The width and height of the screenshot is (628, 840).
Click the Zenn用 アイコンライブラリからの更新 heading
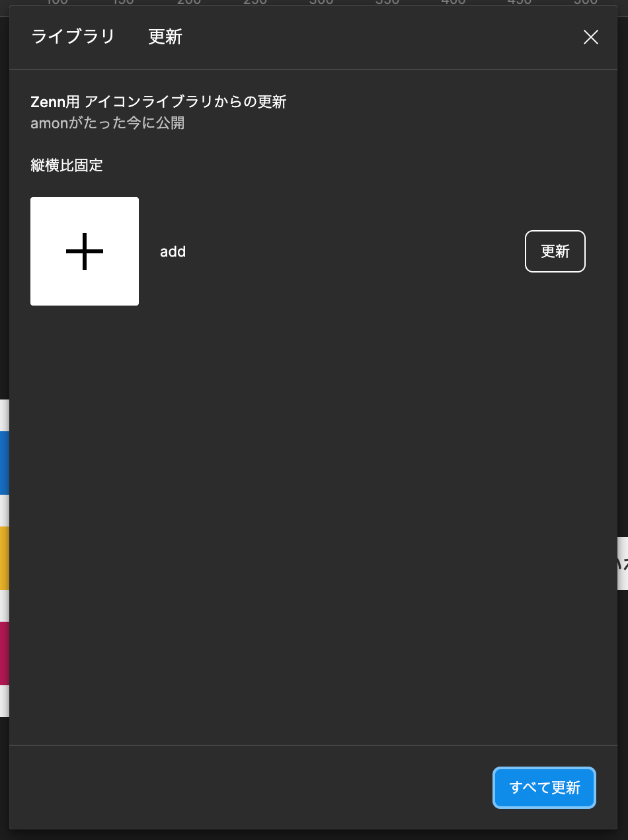click(x=158, y=102)
